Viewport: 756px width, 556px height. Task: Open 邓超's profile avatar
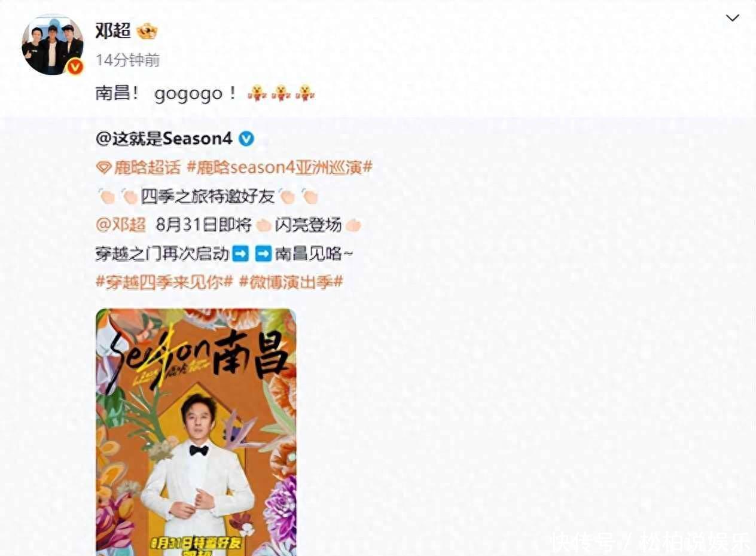point(52,45)
